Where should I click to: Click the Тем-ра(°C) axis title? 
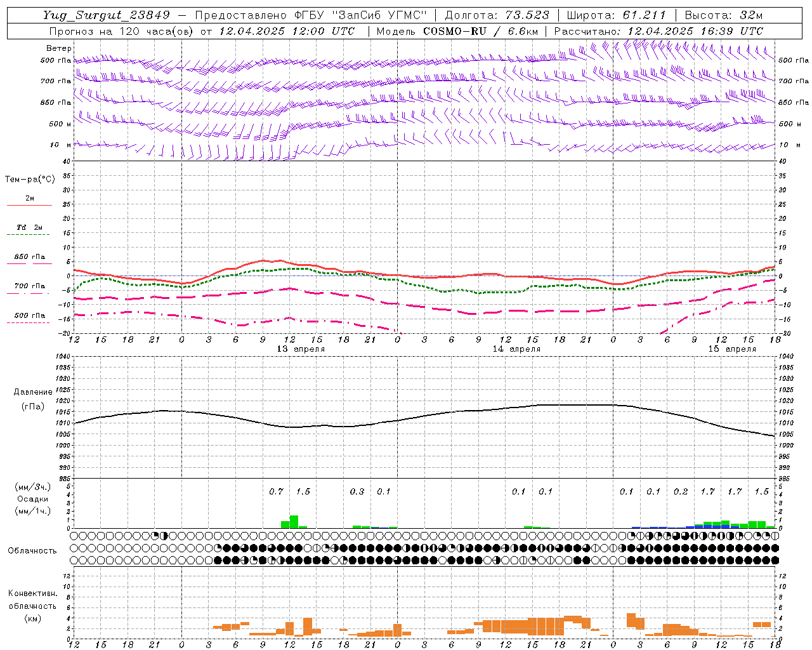[30, 180]
